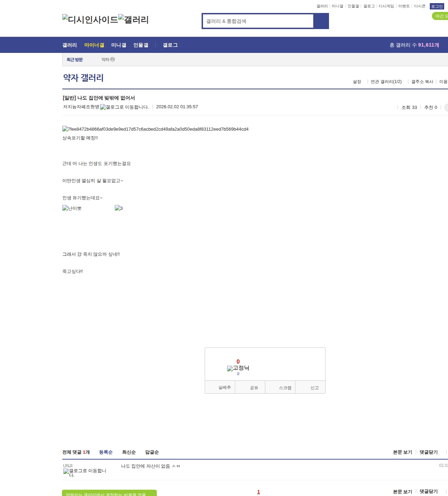Sort comments by 최신순

click(x=129, y=452)
